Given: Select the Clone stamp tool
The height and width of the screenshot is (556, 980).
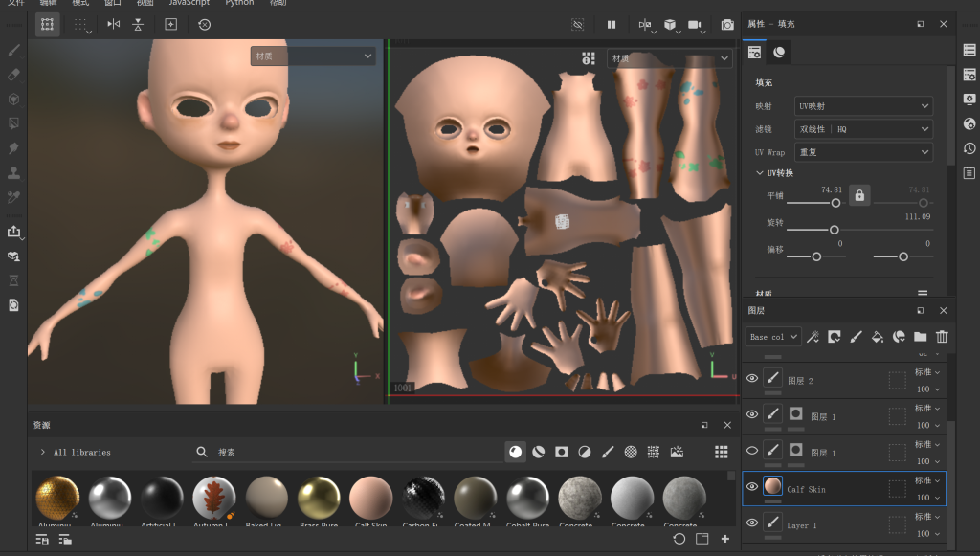Looking at the screenshot, I should 13,172.
